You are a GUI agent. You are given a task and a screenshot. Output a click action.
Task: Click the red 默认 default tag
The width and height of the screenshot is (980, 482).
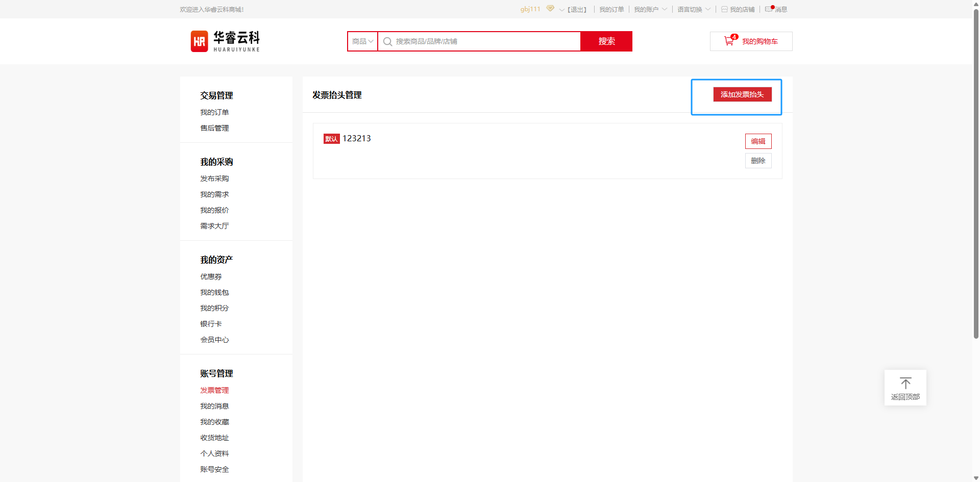click(331, 139)
